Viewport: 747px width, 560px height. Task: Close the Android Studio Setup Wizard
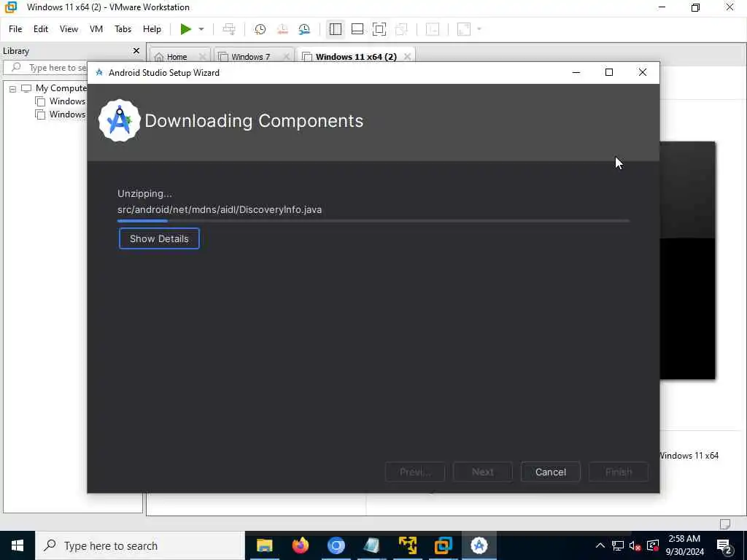(x=642, y=72)
